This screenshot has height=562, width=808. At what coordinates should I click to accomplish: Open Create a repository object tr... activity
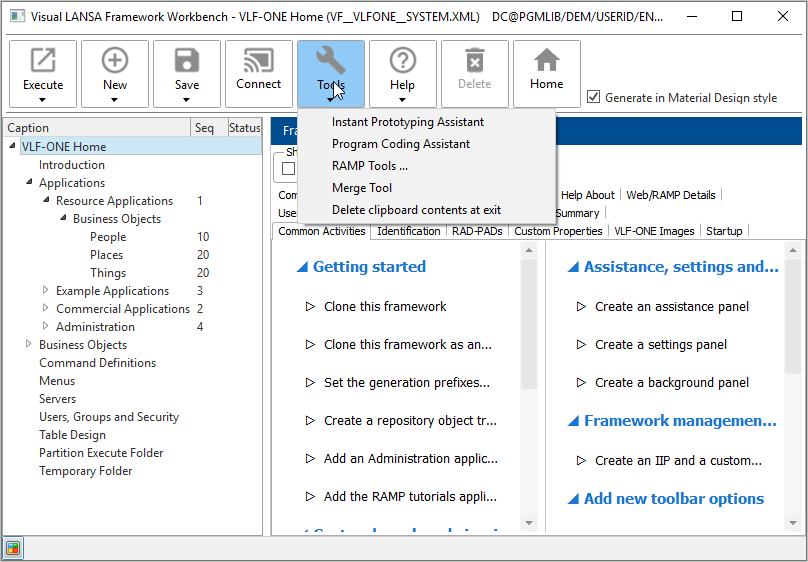pos(410,421)
